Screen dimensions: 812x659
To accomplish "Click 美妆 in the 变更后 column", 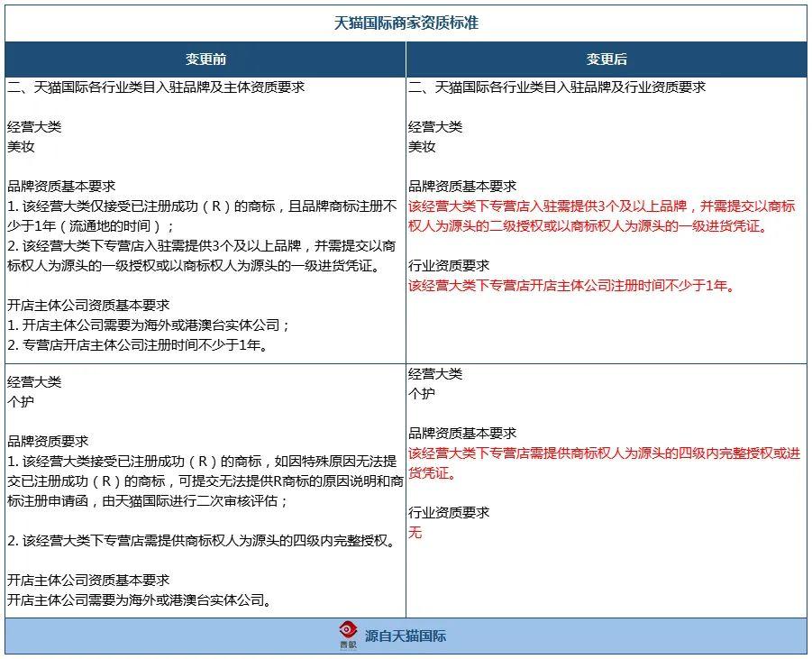I will point(422,147).
